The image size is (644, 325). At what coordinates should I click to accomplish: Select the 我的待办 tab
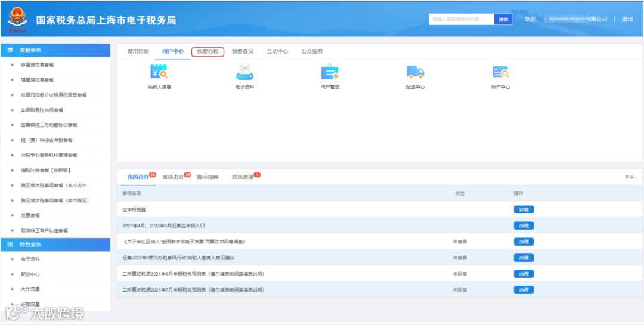138,177
